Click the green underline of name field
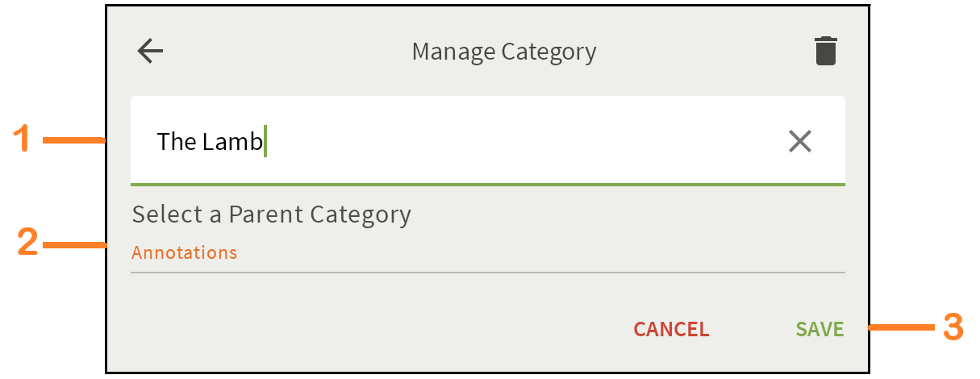 click(487, 185)
